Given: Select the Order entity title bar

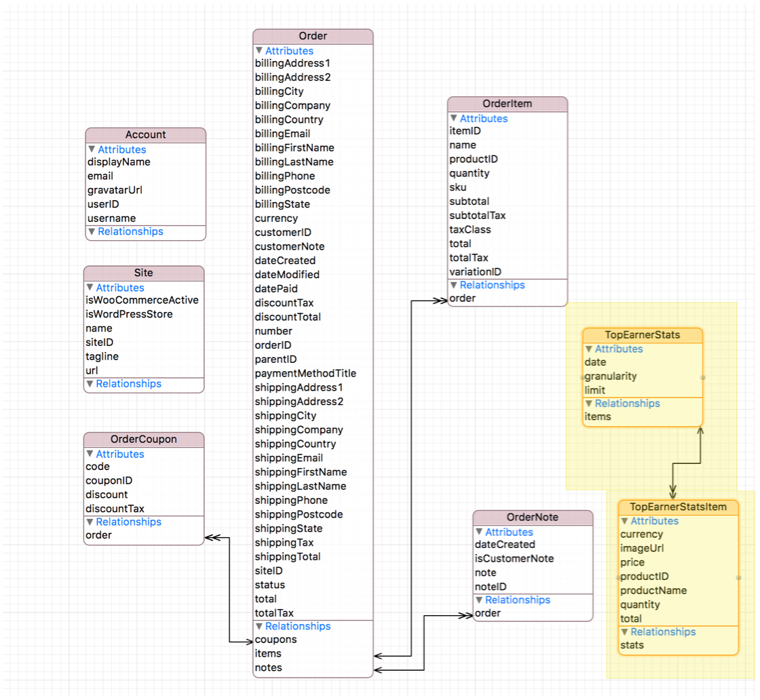Looking at the screenshot, I should 313,36.
